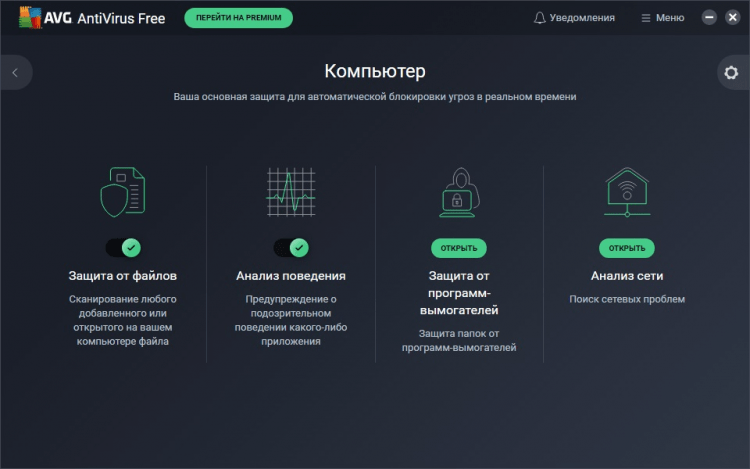Toggle off Защита от файлов switch

coord(123,247)
